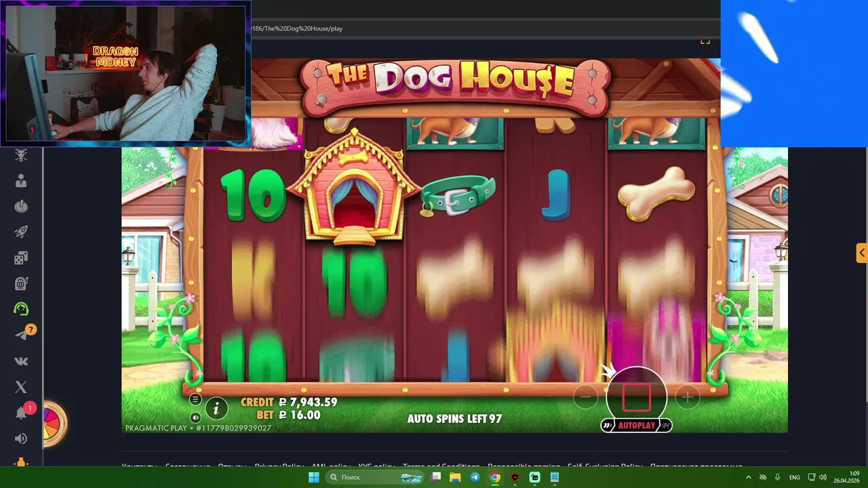The image size is (868, 488).
Task: Click the webcam stream overlay
Action: [x=125, y=73]
